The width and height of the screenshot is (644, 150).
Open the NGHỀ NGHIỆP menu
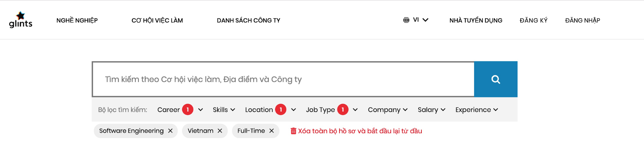click(x=77, y=20)
